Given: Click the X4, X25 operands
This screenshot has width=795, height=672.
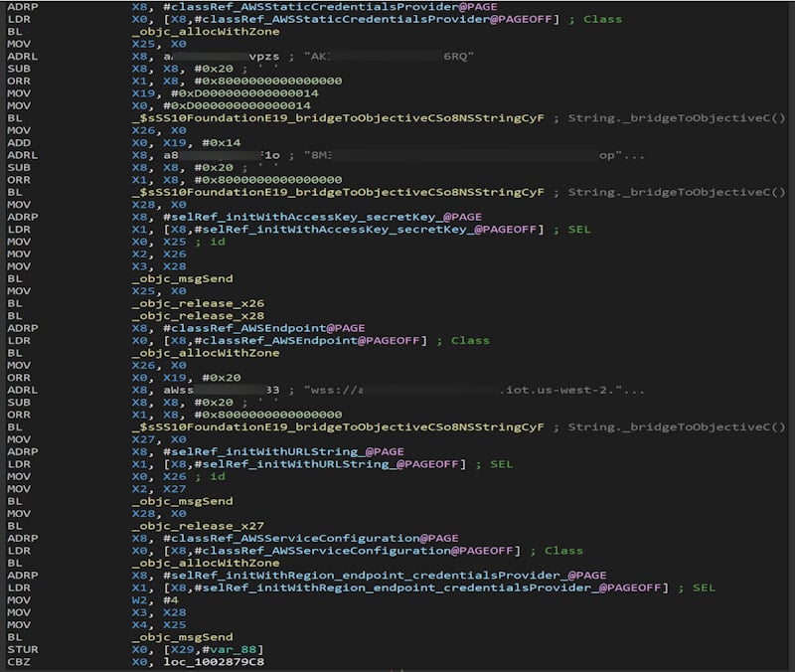Looking at the screenshot, I should pyautogui.click(x=159, y=625).
